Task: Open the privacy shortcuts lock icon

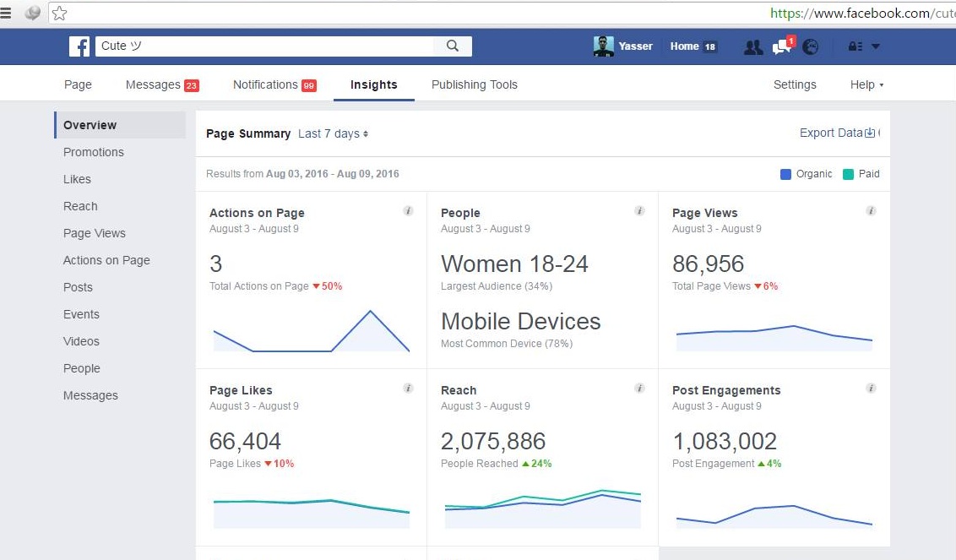Action: coord(856,46)
